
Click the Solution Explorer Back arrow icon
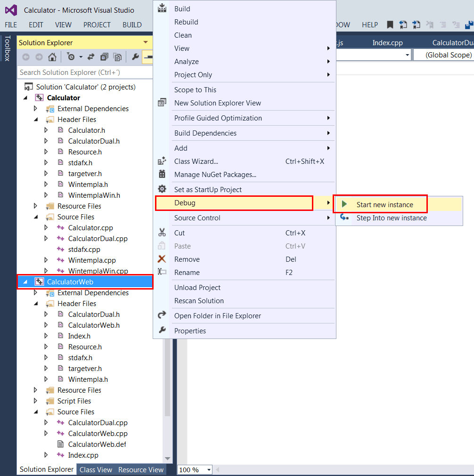point(26,57)
